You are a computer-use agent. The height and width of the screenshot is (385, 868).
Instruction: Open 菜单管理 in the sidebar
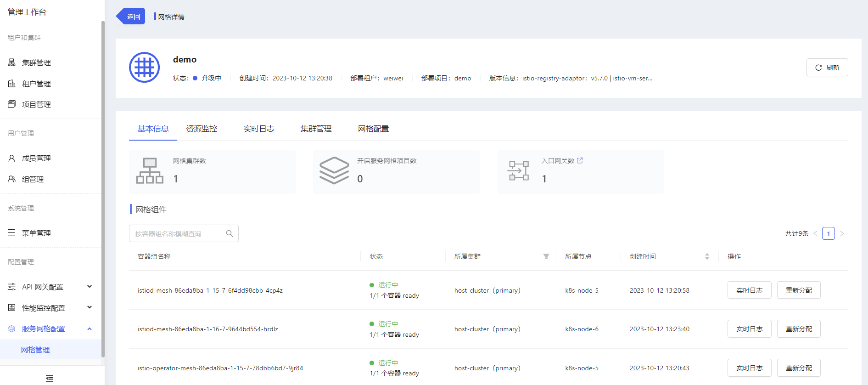coord(36,233)
